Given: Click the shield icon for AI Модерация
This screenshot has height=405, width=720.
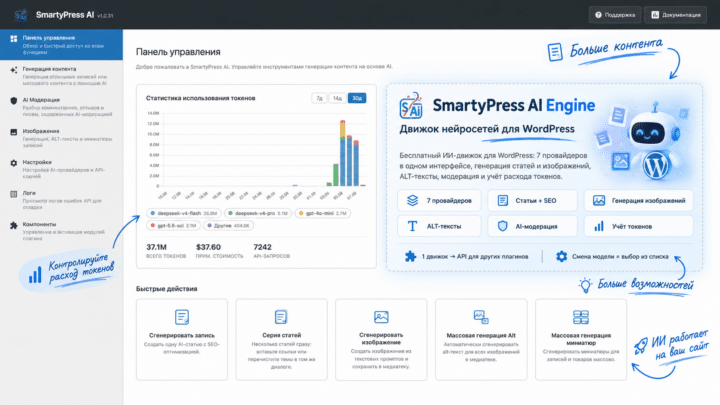Looking at the screenshot, I should click(x=14, y=101).
